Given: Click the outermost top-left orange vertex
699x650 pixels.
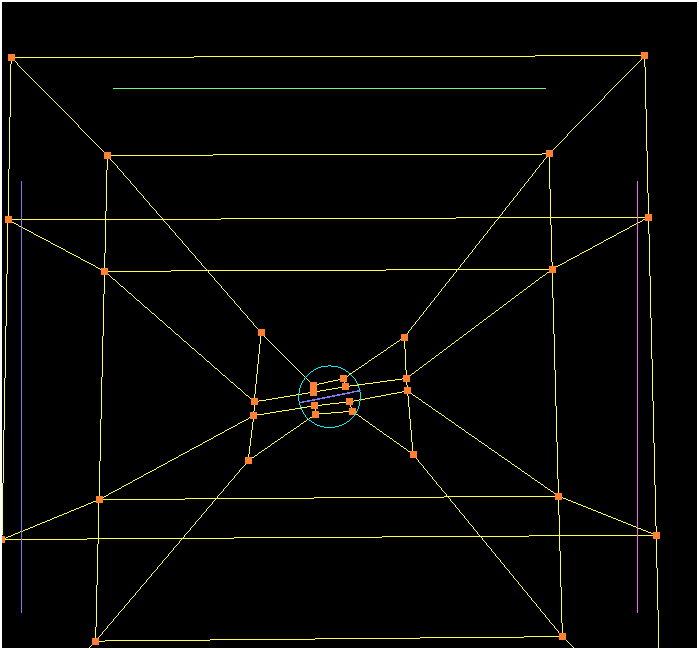Looking at the screenshot, I should pos(12,57).
